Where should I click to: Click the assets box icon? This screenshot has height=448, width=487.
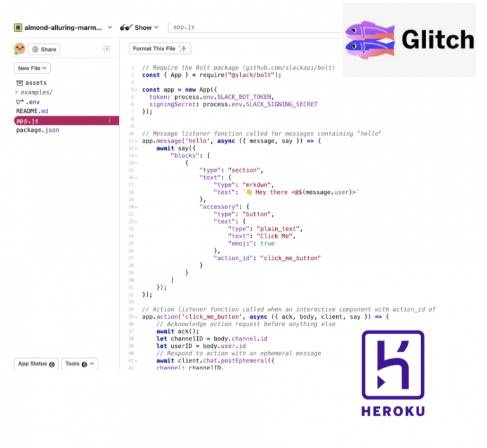(x=20, y=83)
